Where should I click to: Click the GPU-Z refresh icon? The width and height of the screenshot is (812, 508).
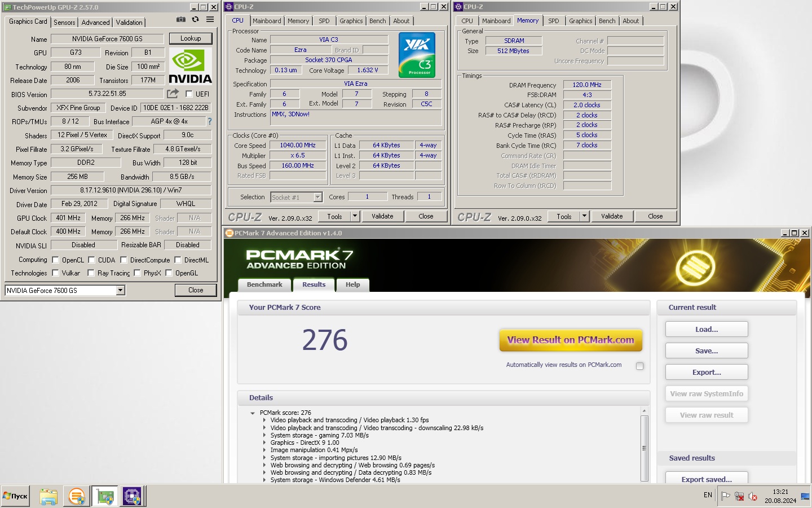tap(195, 19)
